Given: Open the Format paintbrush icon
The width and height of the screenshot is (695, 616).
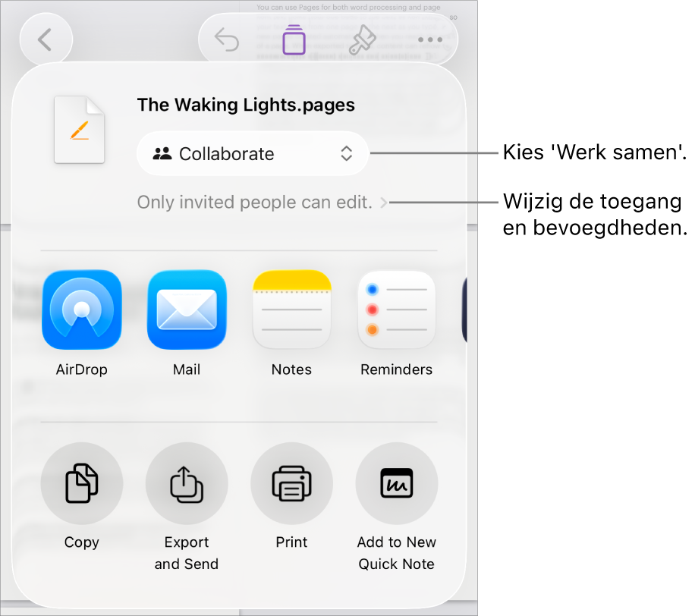Looking at the screenshot, I should click(x=363, y=40).
